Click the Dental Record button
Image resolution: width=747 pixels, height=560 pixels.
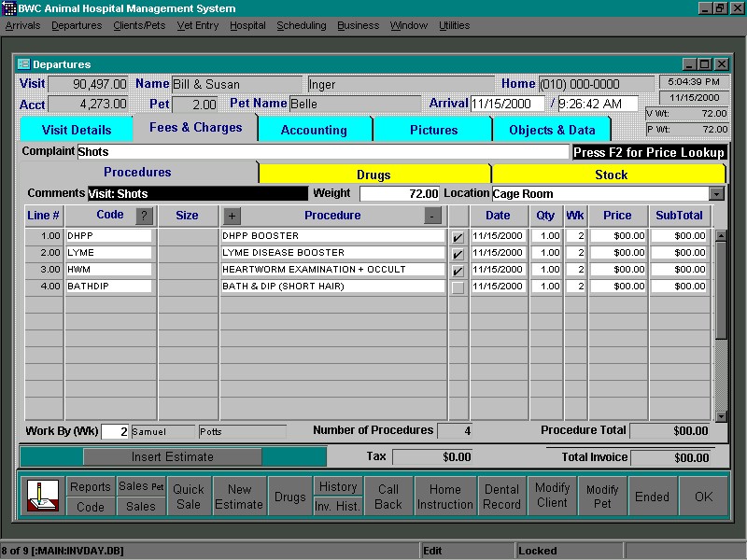[501, 497]
